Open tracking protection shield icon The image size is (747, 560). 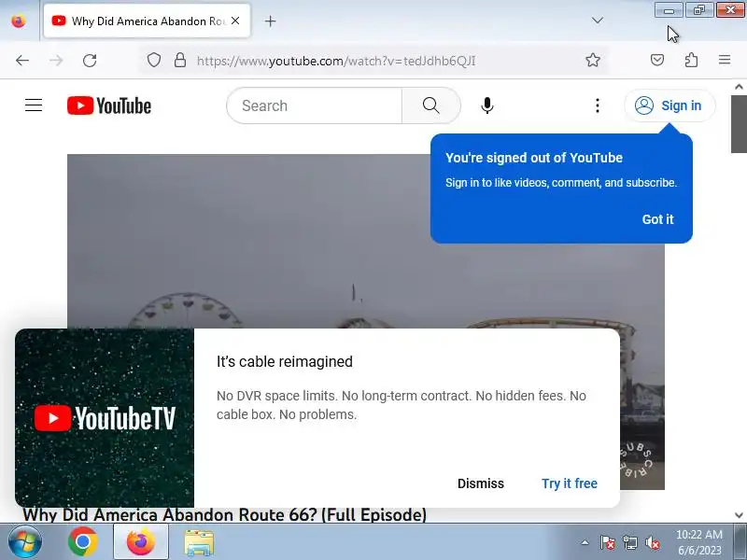click(x=154, y=61)
